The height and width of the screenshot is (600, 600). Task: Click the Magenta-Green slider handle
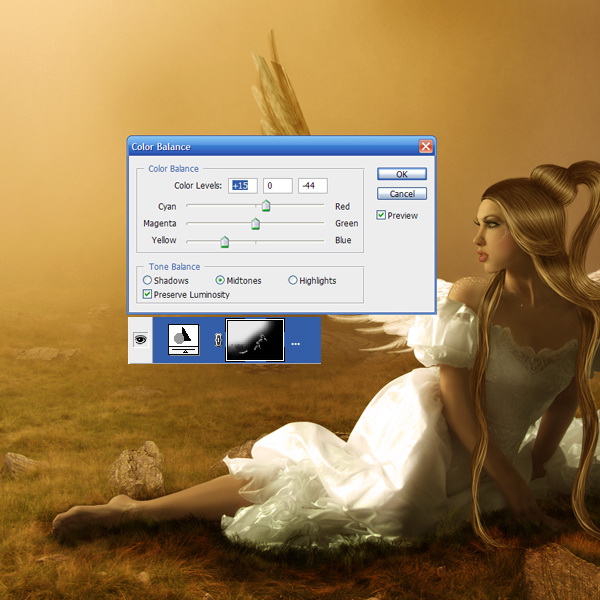pos(256,223)
